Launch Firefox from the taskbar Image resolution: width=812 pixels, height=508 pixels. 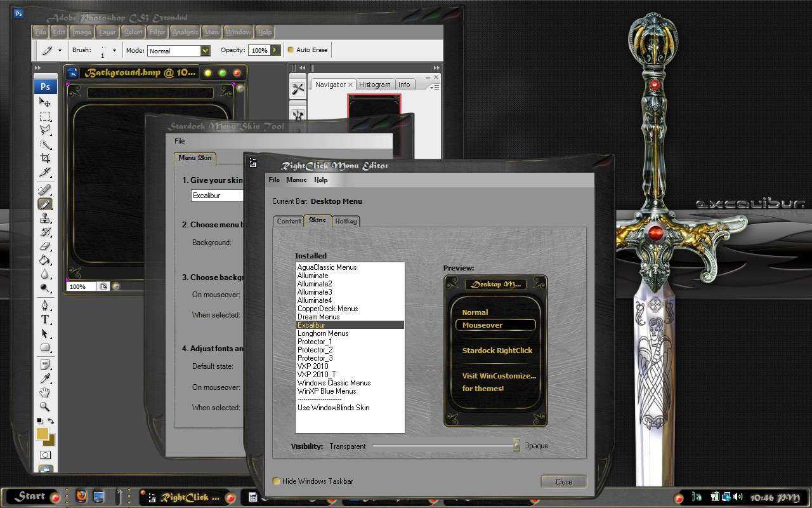(x=82, y=497)
